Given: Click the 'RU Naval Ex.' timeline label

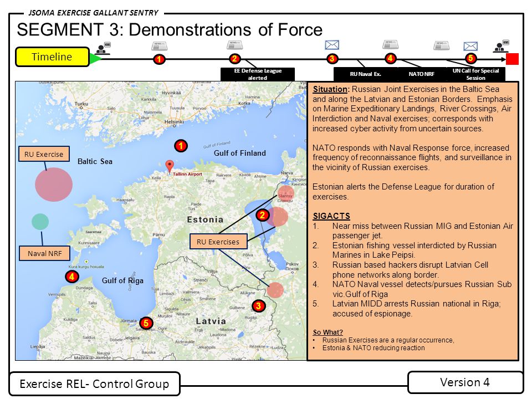Looking at the screenshot, I should (x=365, y=74).
